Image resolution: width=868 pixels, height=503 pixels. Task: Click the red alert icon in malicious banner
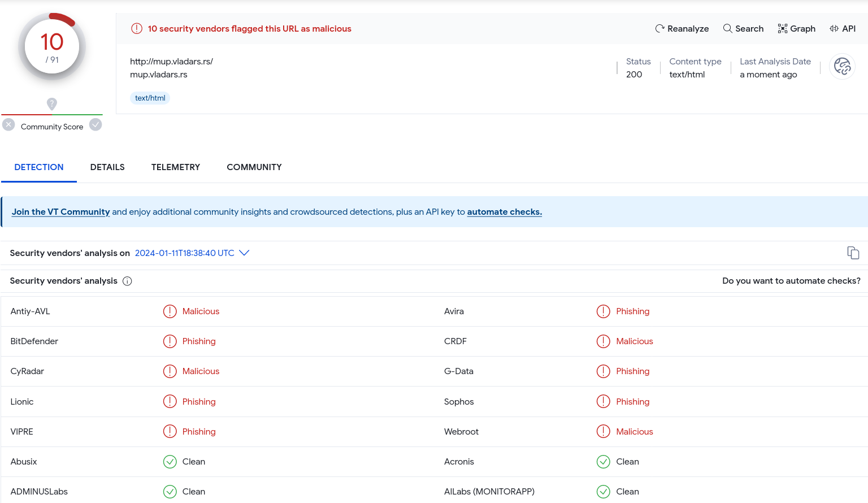coord(137,28)
